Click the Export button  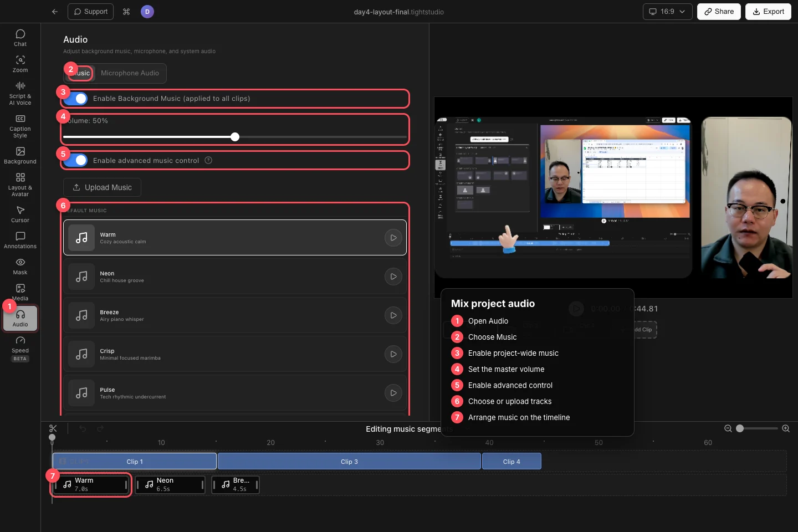pos(768,12)
